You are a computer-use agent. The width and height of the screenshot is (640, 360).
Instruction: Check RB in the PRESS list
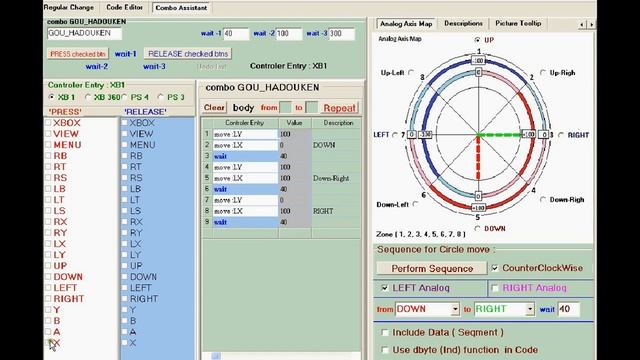point(48,156)
